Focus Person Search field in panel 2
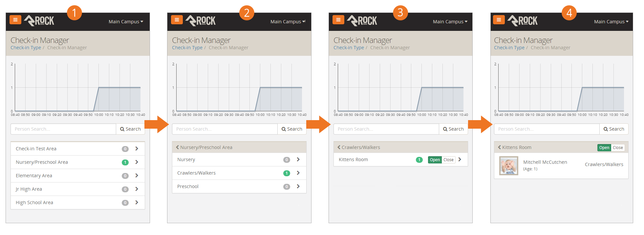The image size is (644, 235). click(x=225, y=129)
